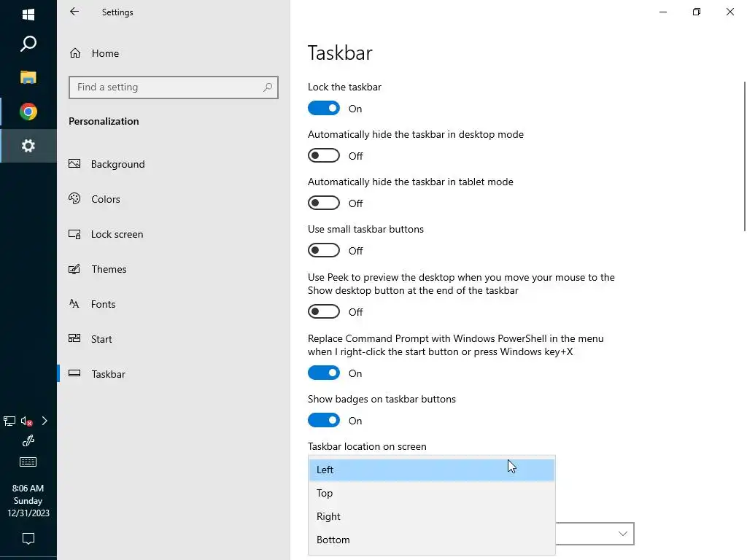Launch File Explorer from taskbar

pyautogui.click(x=28, y=77)
